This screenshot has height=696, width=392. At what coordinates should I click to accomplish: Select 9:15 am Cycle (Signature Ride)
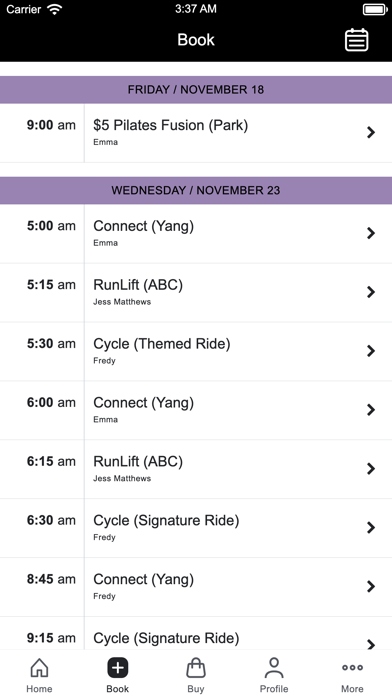[x=196, y=633]
